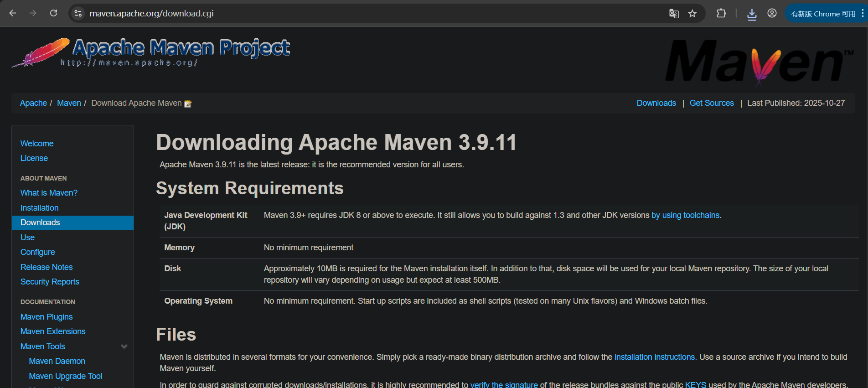Screen dimensions: 868x388
Task: Click the Apache Maven Project banner logo
Action: coord(151,53)
